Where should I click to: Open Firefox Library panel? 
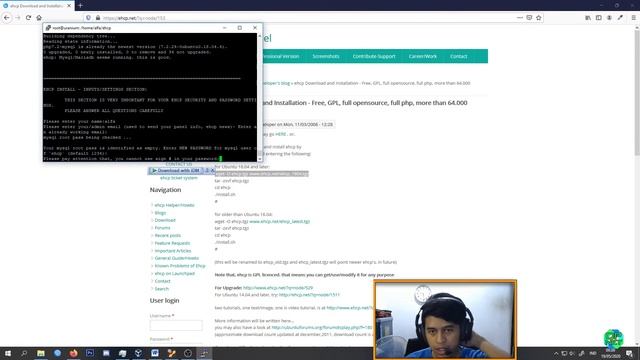(x=588, y=18)
